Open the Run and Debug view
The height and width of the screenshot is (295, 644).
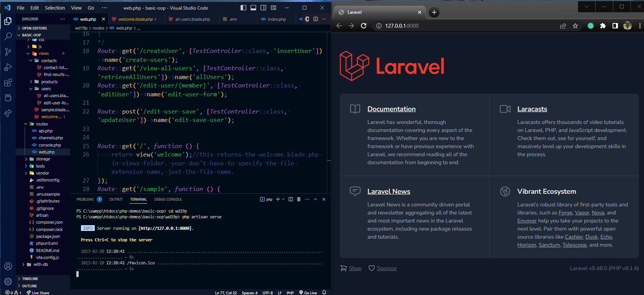[8, 67]
